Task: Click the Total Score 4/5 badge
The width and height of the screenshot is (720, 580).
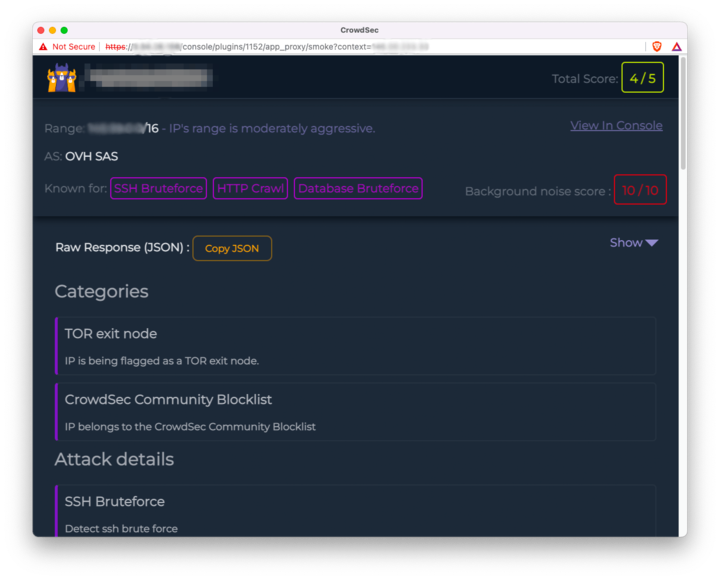Action: (x=642, y=78)
